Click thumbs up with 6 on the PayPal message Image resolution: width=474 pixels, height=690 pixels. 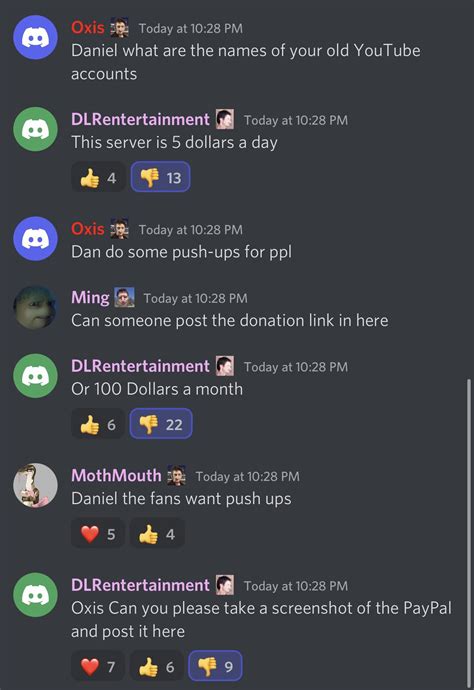click(x=157, y=666)
